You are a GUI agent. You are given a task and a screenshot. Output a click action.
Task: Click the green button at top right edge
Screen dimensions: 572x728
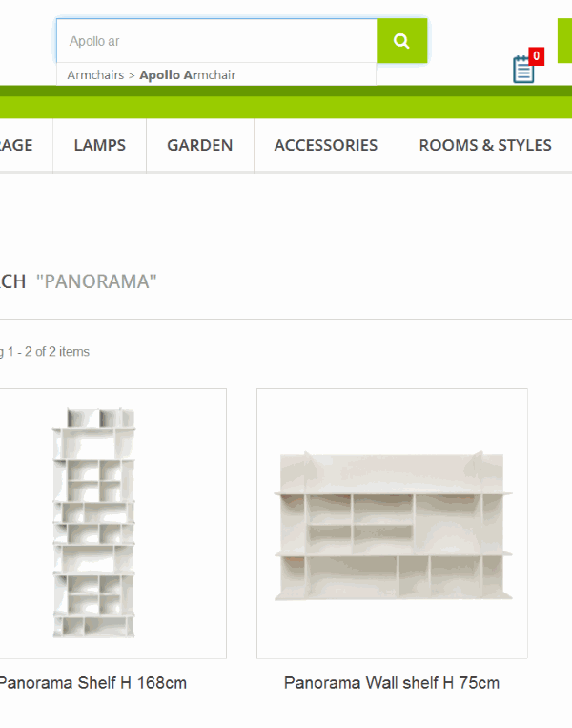[x=564, y=40]
